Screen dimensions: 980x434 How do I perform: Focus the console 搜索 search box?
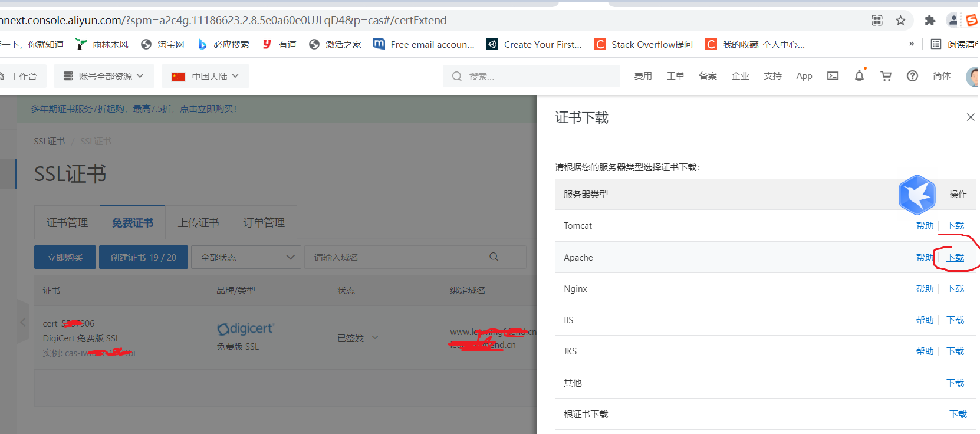[531, 76]
